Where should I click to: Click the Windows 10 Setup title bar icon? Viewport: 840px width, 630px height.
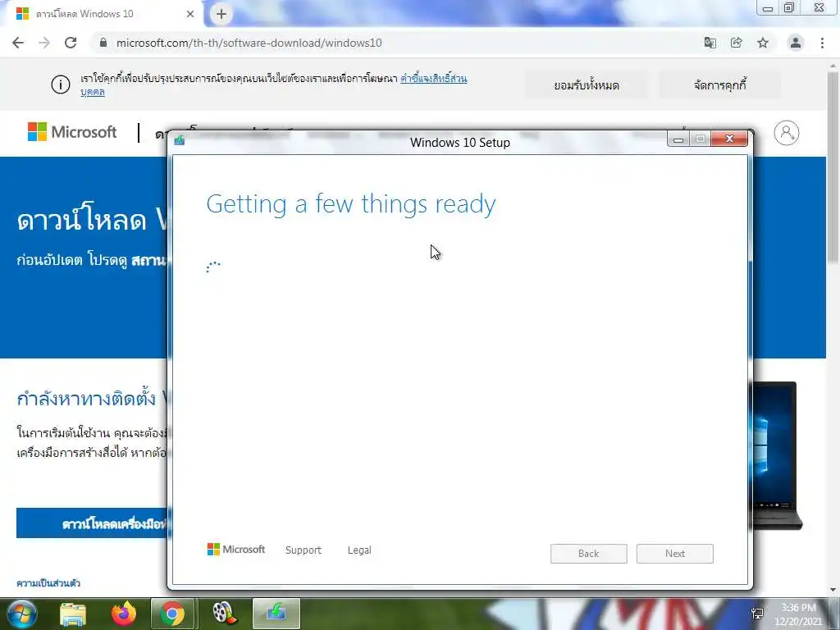point(180,140)
